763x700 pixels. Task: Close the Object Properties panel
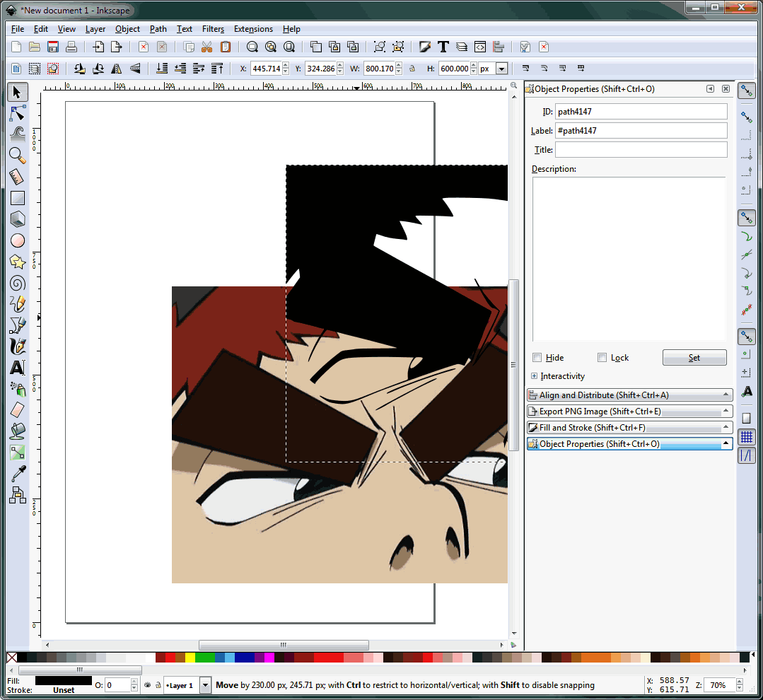(x=726, y=88)
